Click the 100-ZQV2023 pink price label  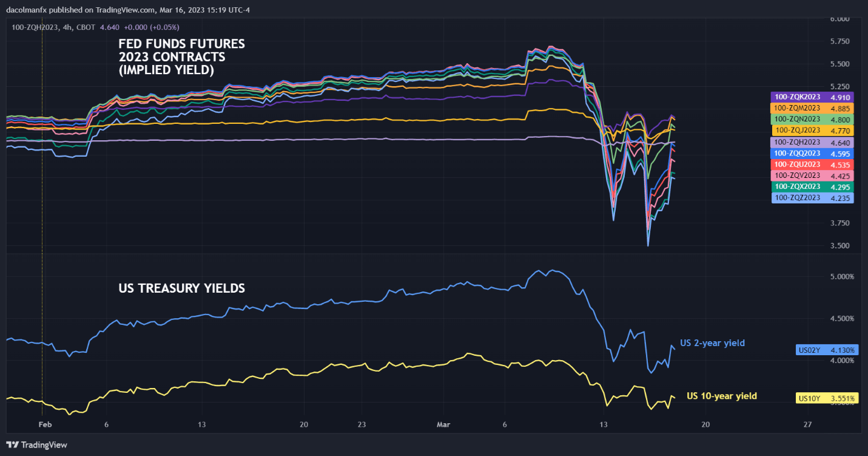pyautogui.click(x=812, y=175)
